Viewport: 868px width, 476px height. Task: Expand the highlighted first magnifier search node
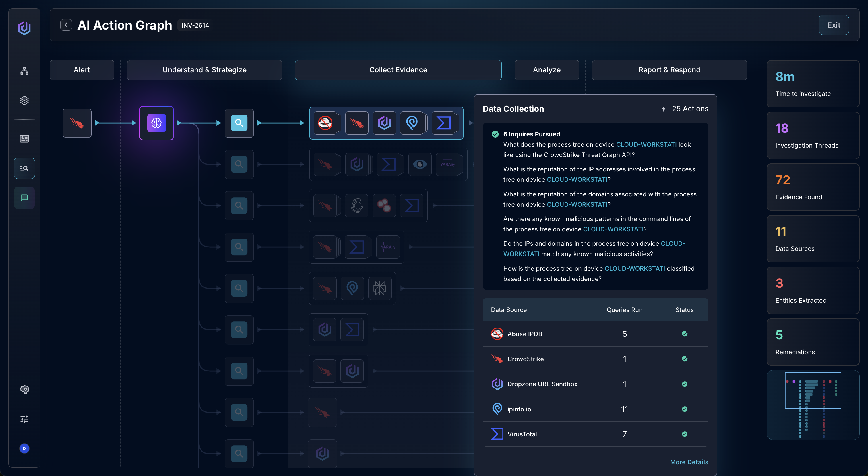coord(239,123)
